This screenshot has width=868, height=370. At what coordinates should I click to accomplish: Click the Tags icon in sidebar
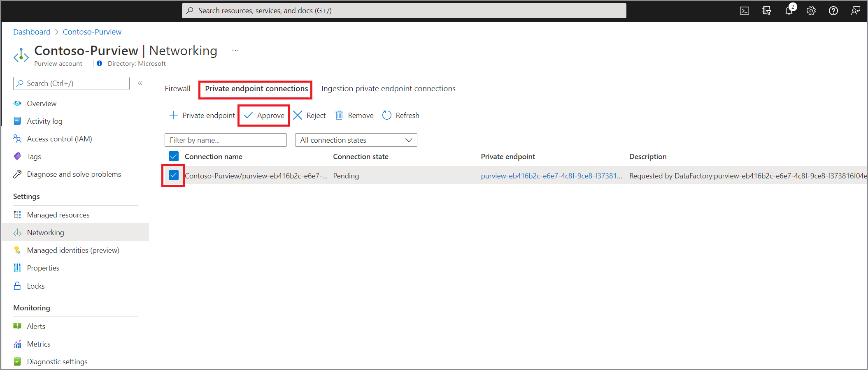coord(17,156)
